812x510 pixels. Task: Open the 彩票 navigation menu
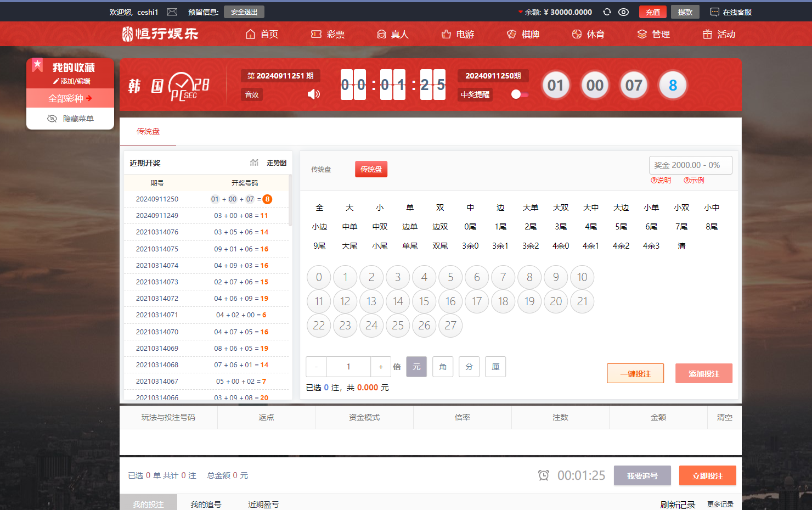click(x=328, y=34)
